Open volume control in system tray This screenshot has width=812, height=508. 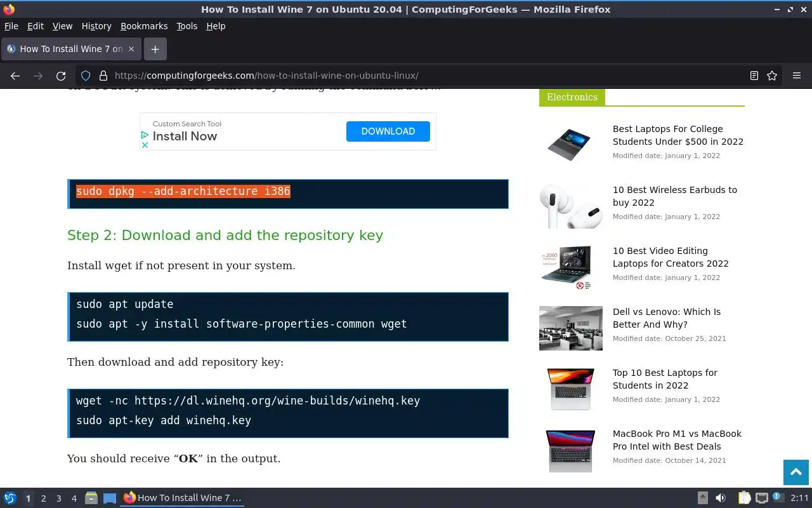click(x=721, y=498)
